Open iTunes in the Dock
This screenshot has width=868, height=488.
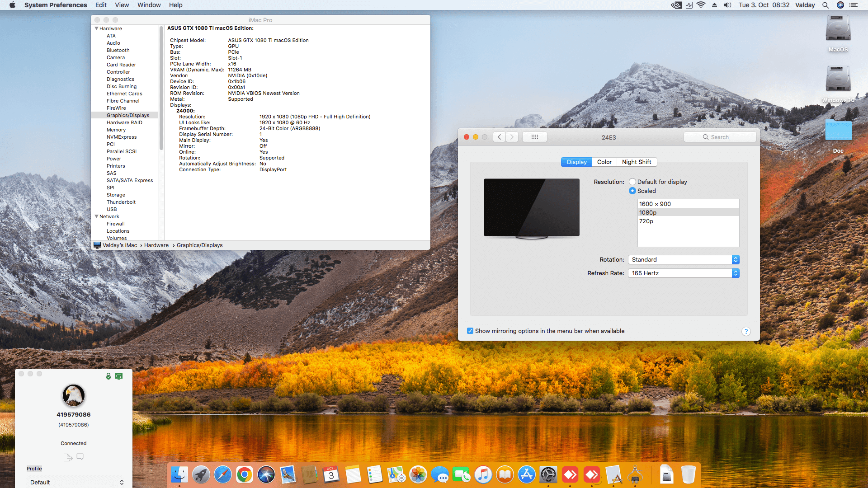(x=483, y=475)
